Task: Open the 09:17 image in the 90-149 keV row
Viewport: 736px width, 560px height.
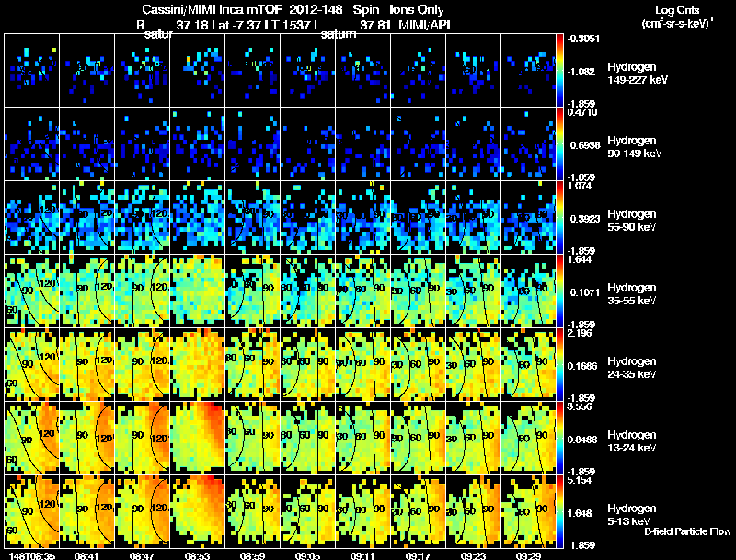Action: pos(419,144)
